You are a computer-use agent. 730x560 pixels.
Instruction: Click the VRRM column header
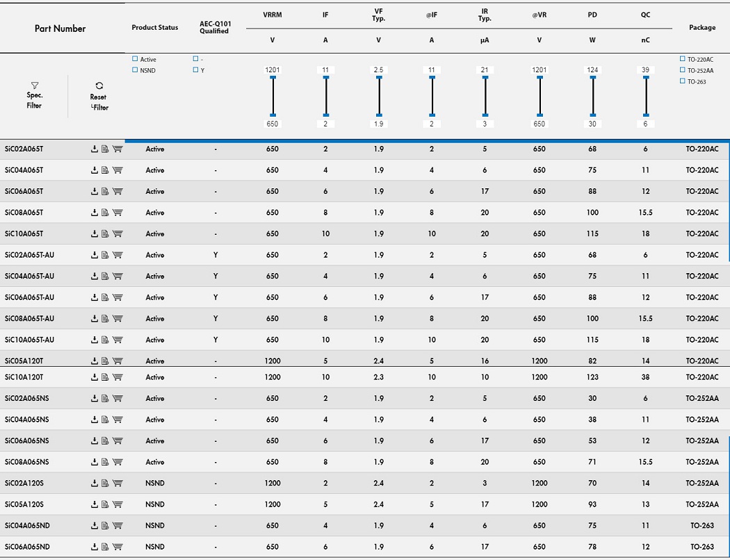tap(273, 15)
